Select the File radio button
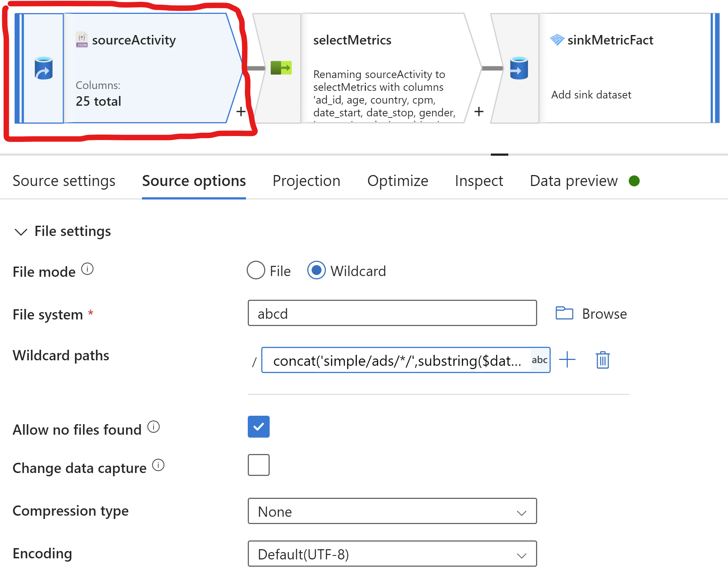 (256, 271)
